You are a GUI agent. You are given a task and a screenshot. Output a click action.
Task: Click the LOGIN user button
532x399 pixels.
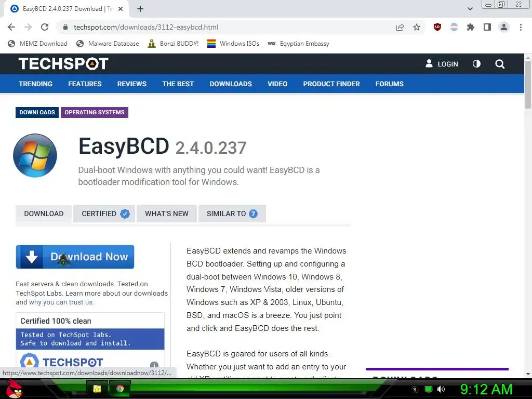(x=442, y=64)
